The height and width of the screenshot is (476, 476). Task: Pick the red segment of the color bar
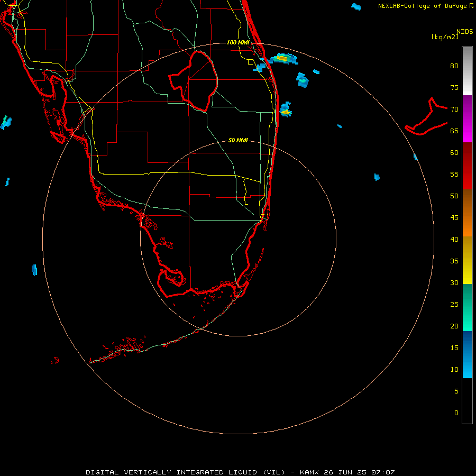(x=467, y=166)
